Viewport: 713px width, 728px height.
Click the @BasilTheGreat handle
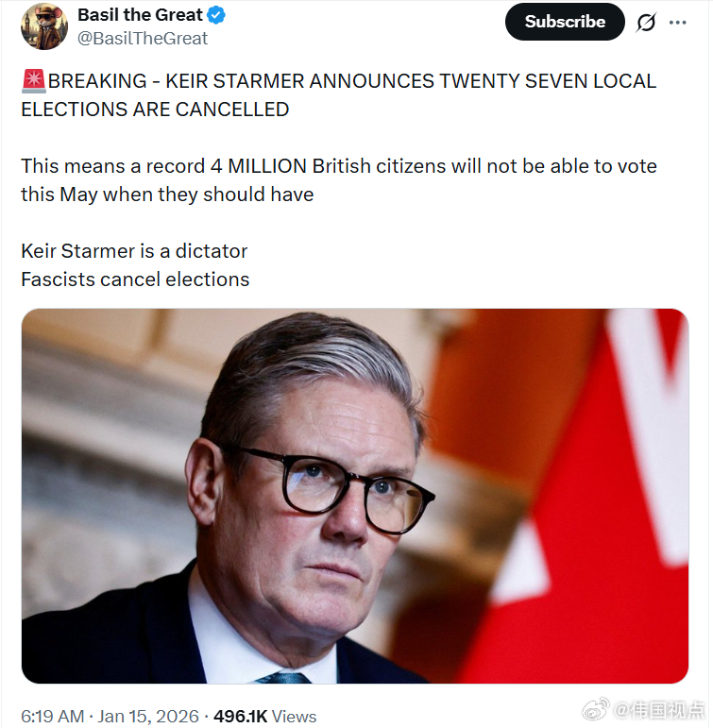(x=142, y=39)
